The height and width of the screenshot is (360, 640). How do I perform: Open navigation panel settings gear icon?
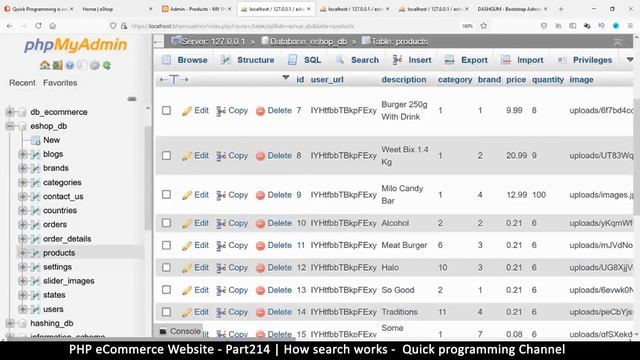[95, 65]
